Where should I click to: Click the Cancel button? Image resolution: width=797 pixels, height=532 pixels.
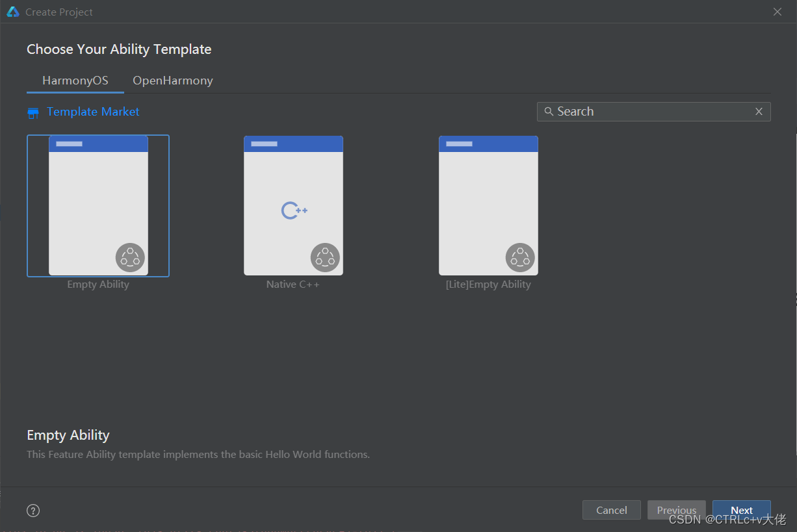point(612,510)
